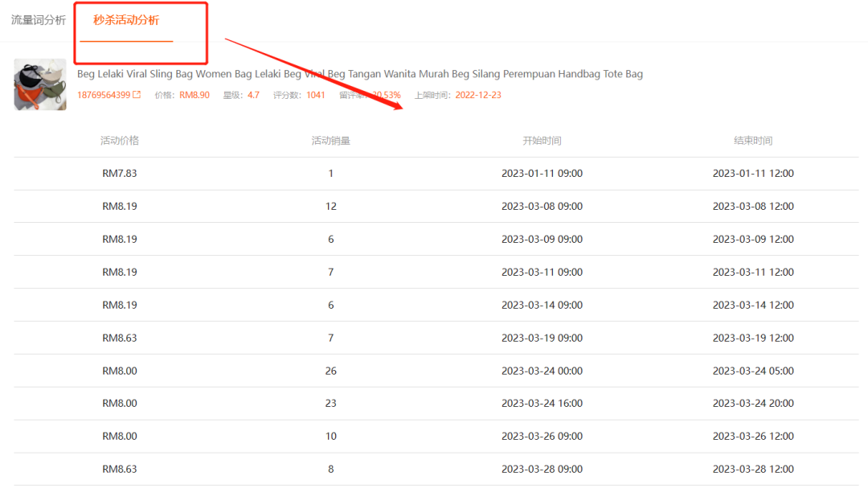
Task: Select start time 2023-03-08 09:00
Action: 542,206
